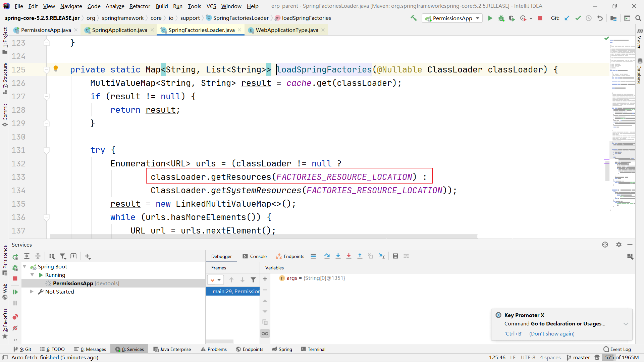
Task: Update project from Git arrow icon
Action: pos(567,18)
